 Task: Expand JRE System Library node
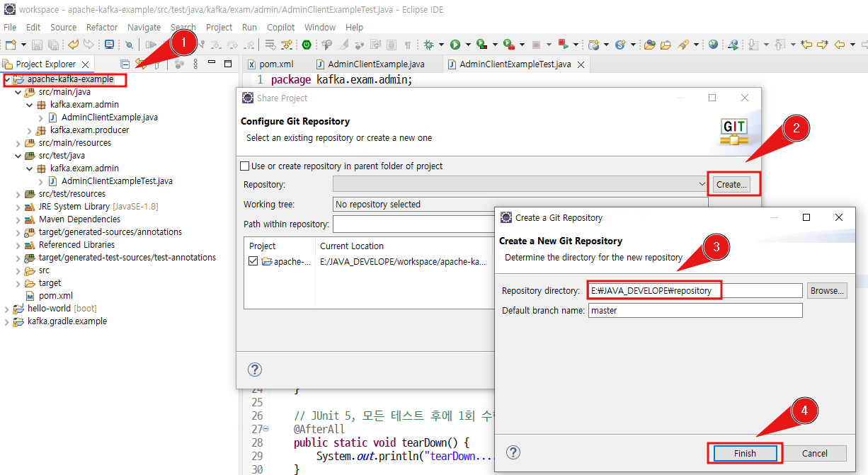pyautogui.click(x=18, y=207)
